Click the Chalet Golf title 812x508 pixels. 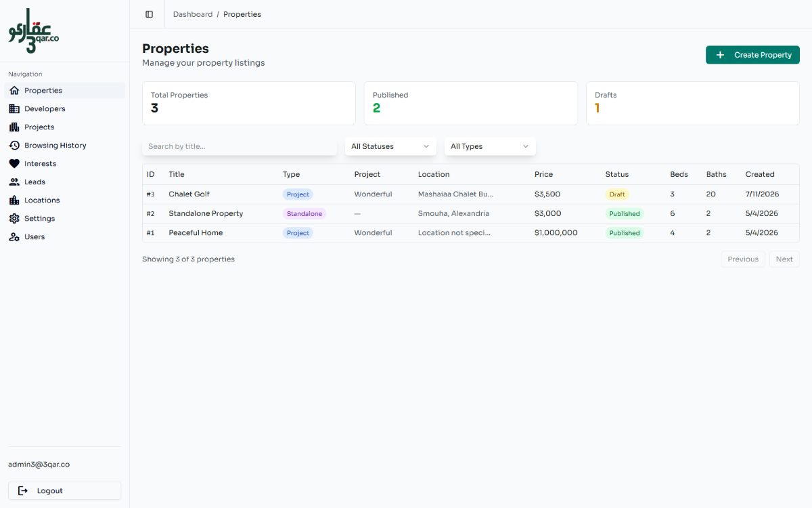pyautogui.click(x=189, y=194)
